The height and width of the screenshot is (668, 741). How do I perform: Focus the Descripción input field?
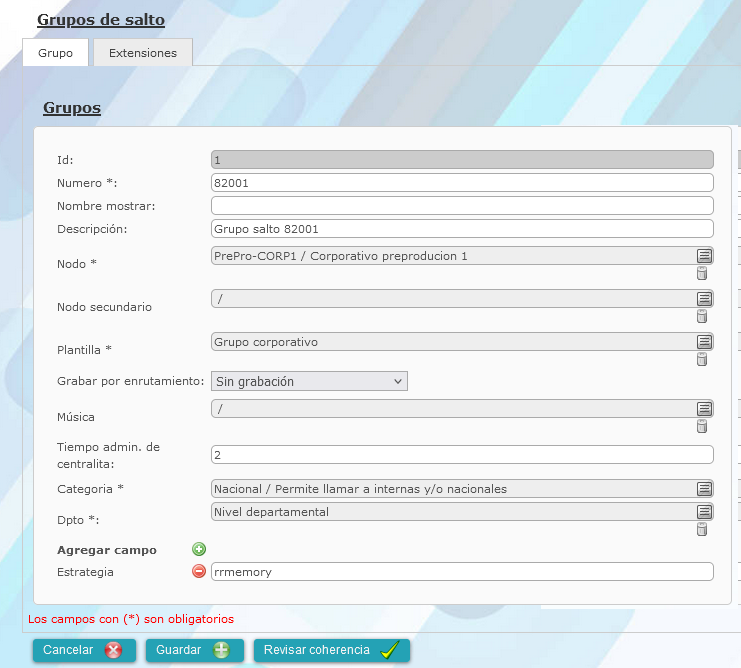tap(462, 229)
